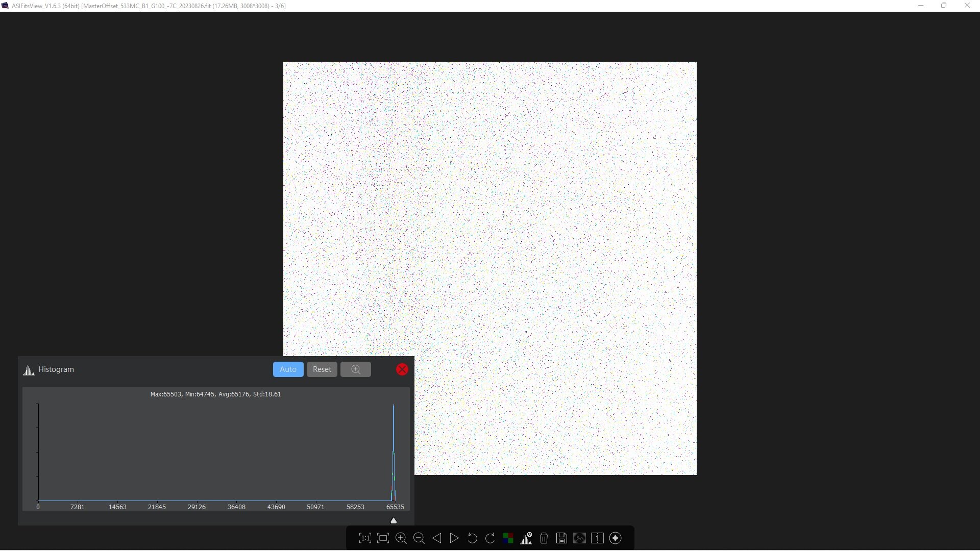Toggle the auto histogram stretch icon
Viewport: 980px width, 551px height.
[x=526, y=538]
